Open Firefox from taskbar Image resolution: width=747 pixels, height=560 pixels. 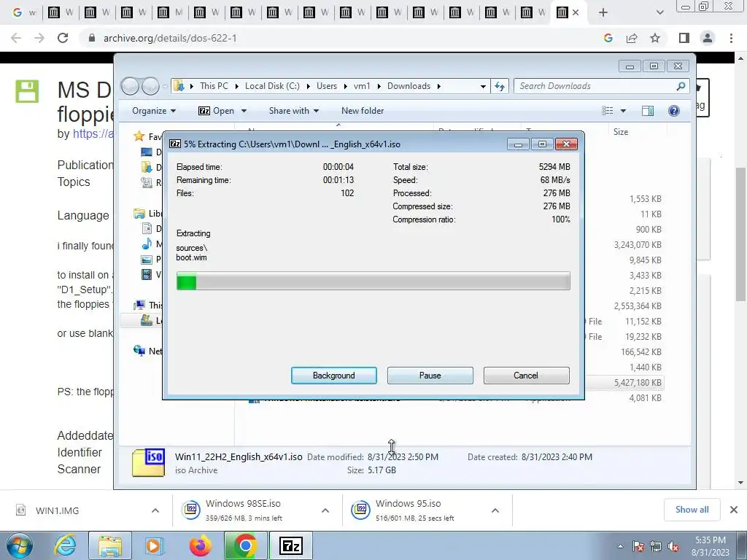200,545
